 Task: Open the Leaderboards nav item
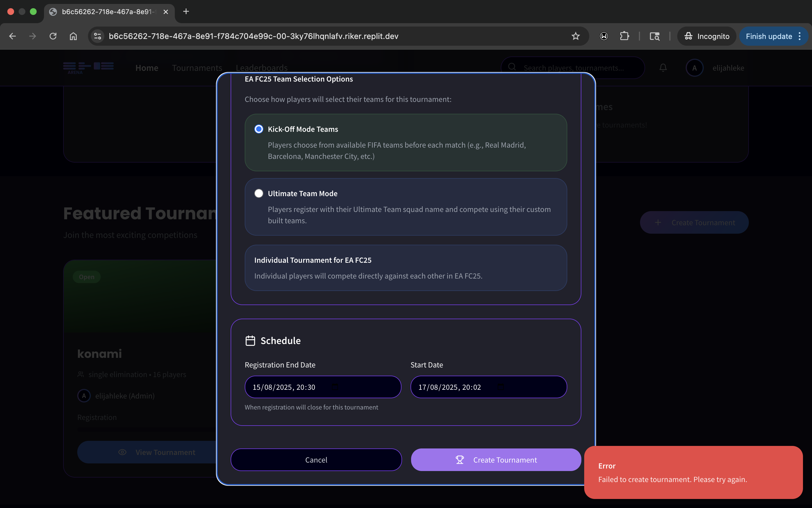click(261, 68)
